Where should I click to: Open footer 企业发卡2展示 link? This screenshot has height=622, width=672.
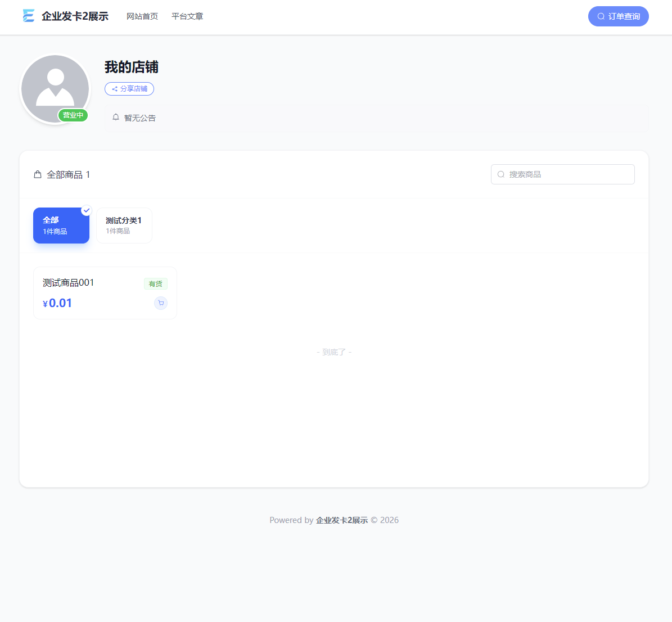tap(342, 520)
